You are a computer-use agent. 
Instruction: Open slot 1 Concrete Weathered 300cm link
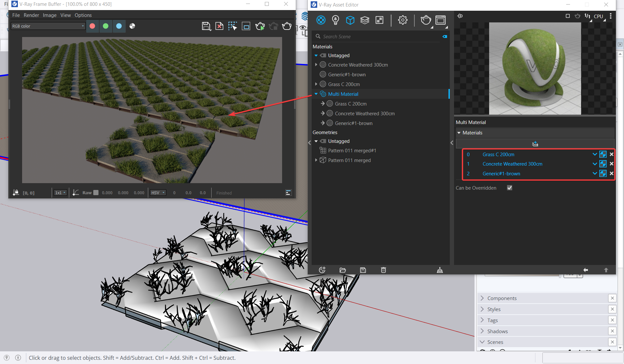pyautogui.click(x=512, y=164)
